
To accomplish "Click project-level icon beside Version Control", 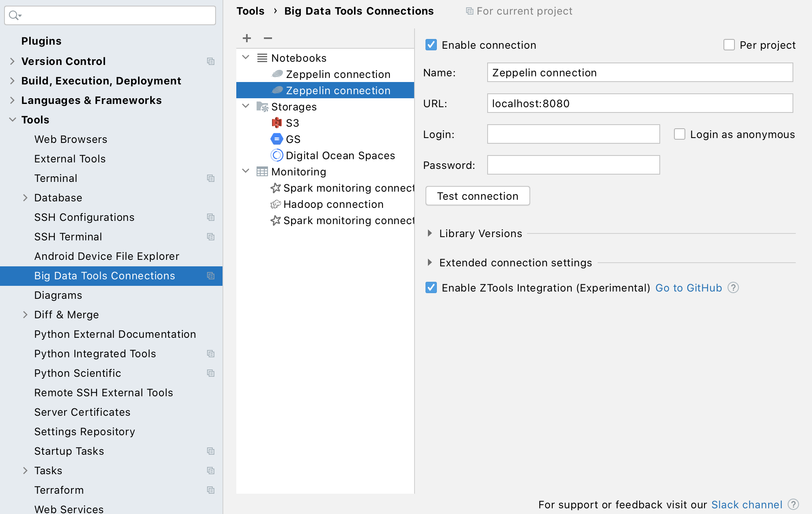I will 211,61.
